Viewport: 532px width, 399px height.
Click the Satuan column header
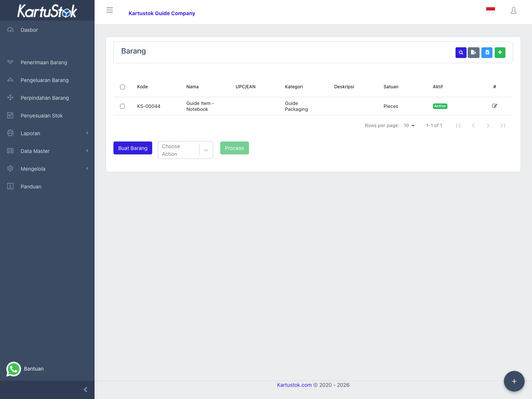point(391,87)
